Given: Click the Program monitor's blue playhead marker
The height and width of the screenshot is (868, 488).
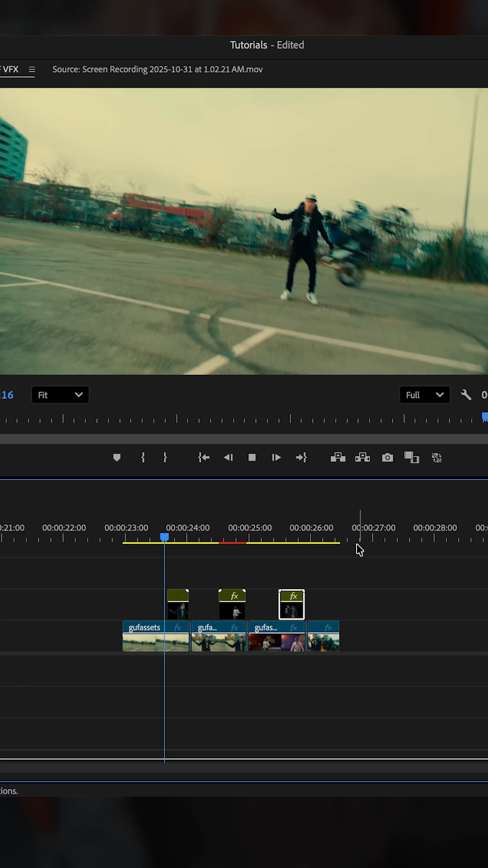Looking at the screenshot, I should (485, 417).
